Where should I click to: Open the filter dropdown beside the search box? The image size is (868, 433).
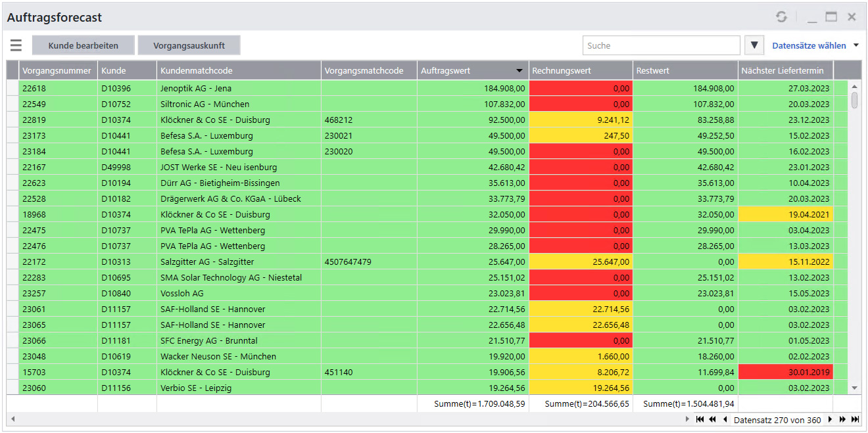coord(754,45)
